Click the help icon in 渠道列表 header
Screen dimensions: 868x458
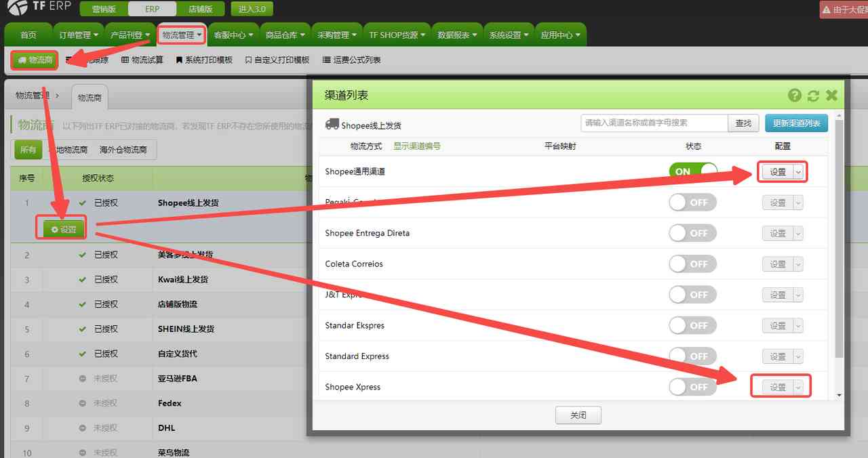pos(793,95)
